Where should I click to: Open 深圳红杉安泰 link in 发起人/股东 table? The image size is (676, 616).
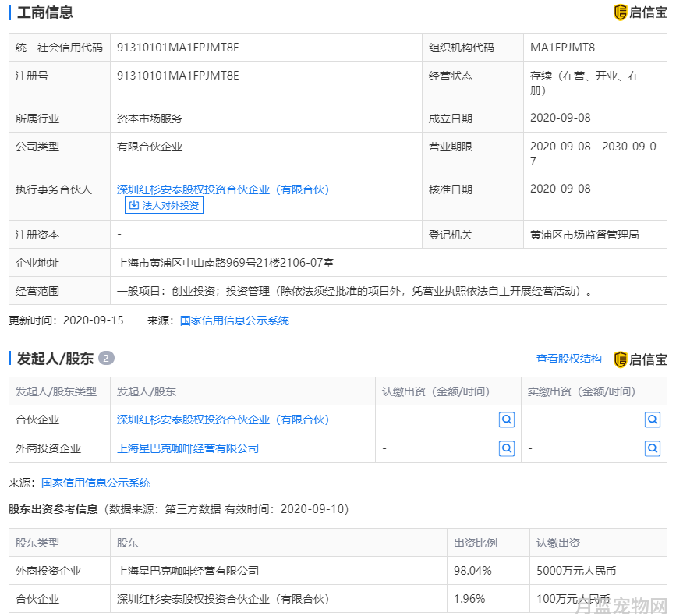pyautogui.click(x=223, y=420)
